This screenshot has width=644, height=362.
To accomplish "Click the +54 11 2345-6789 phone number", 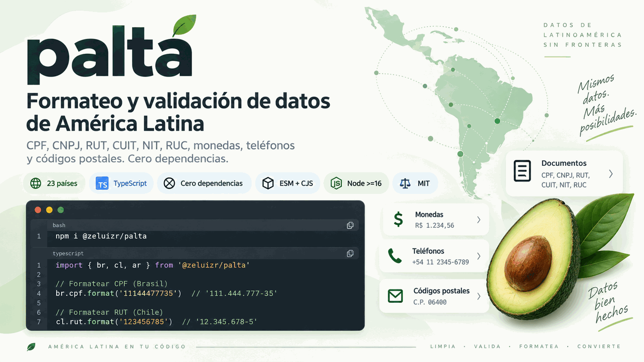I will [x=441, y=262].
